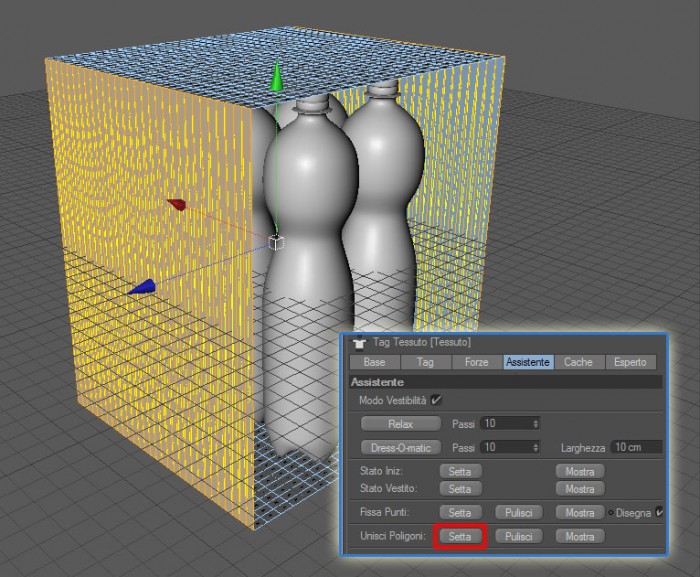Click the red X-axis arrow handle
The width and height of the screenshot is (700, 577).
coord(176,204)
